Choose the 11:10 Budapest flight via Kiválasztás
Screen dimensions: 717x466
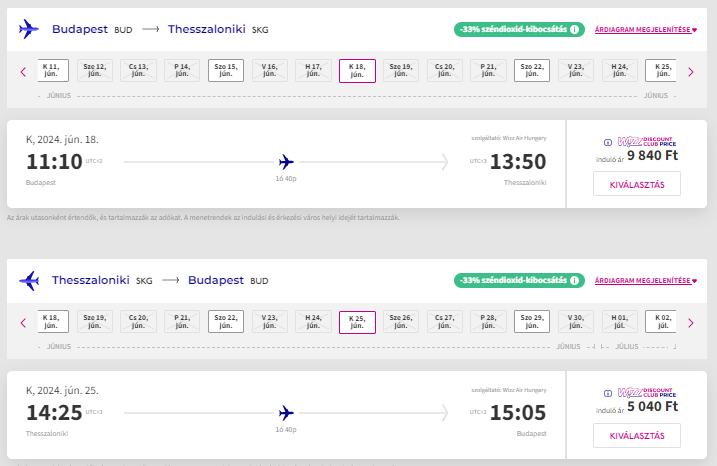click(637, 184)
